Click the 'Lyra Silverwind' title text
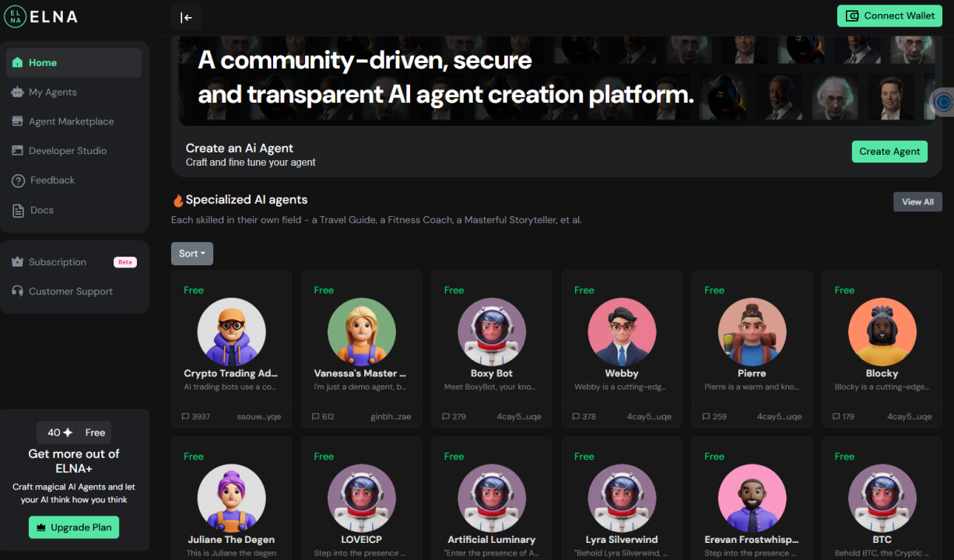This screenshot has width=954, height=560. [x=622, y=540]
